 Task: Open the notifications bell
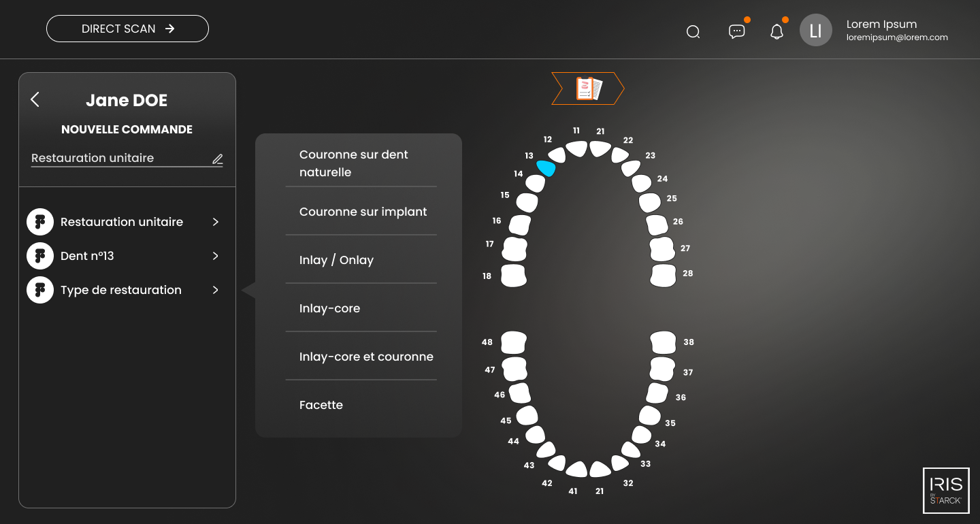coord(777,31)
